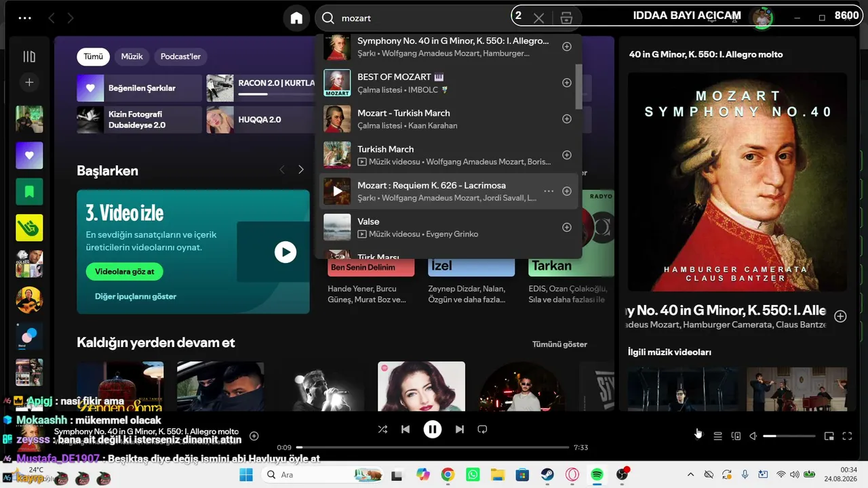
Task: Open the mini player
Action: [x=829, y=436]
